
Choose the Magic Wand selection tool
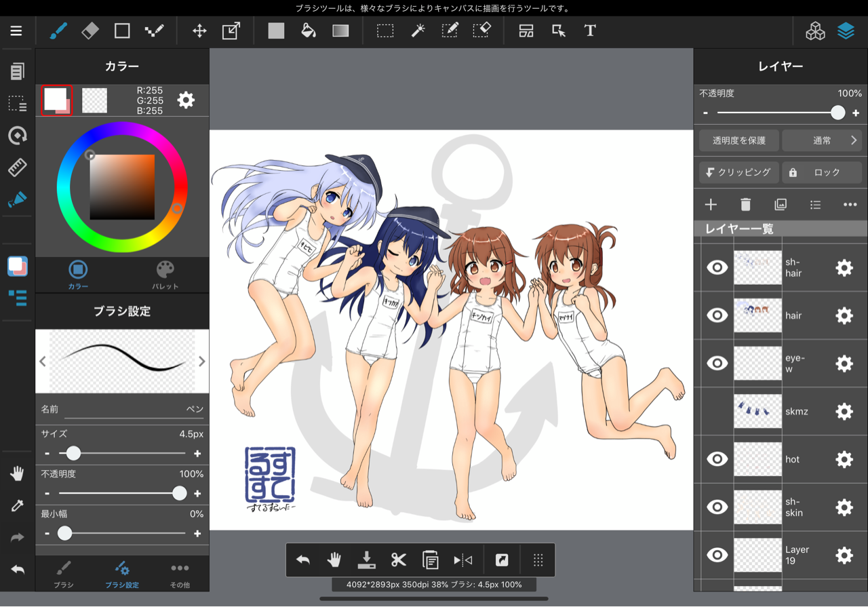click(418, 31)
